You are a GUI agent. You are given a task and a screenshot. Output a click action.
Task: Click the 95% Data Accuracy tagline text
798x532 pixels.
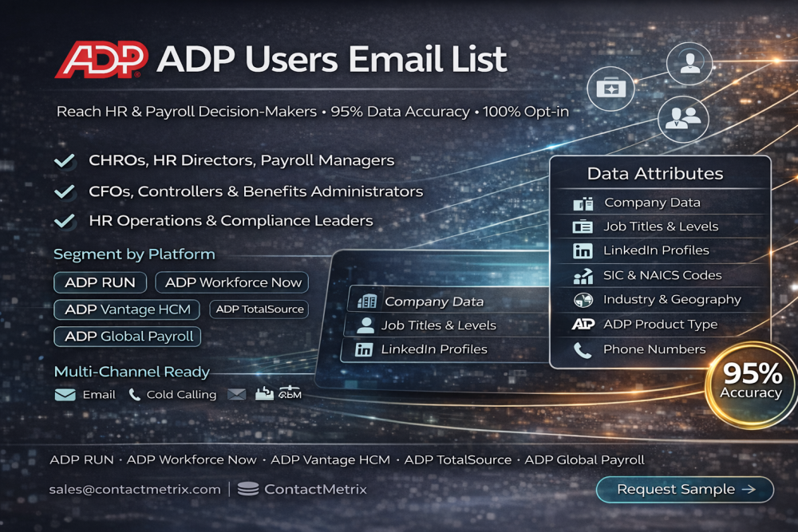click(400, 112)
